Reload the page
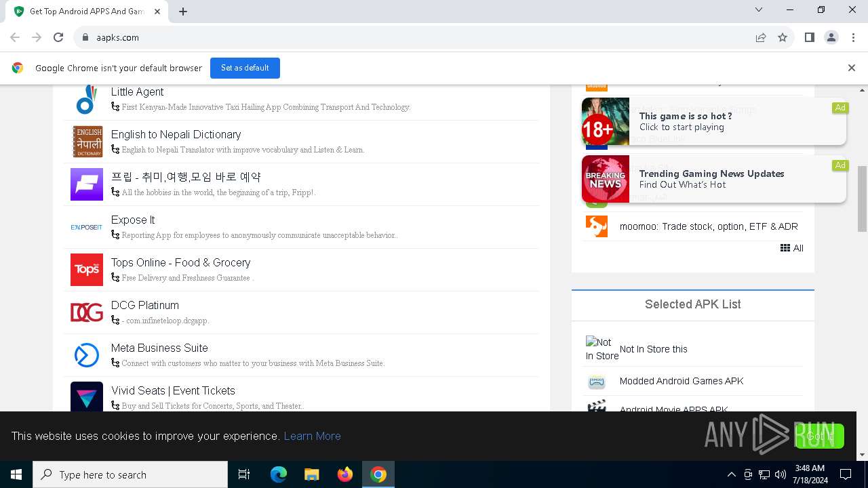The width and height of the screenshot is (868, 488). tap(58, 37)
